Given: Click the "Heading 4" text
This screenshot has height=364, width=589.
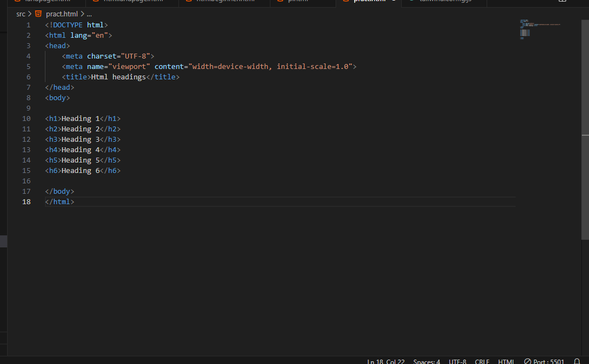Looking at the screenshot, I should [x=80, y=150].
